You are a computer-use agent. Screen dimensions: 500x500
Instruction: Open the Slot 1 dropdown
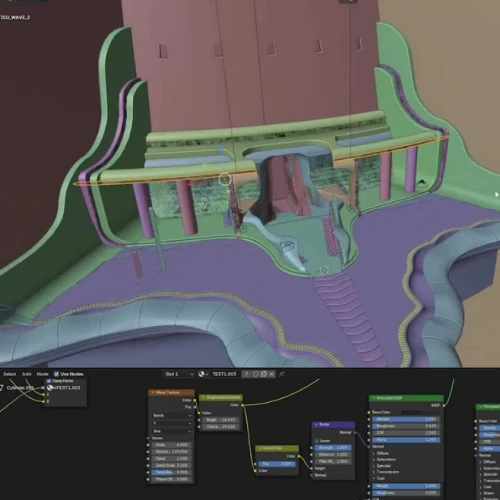[x=179, y=374]
